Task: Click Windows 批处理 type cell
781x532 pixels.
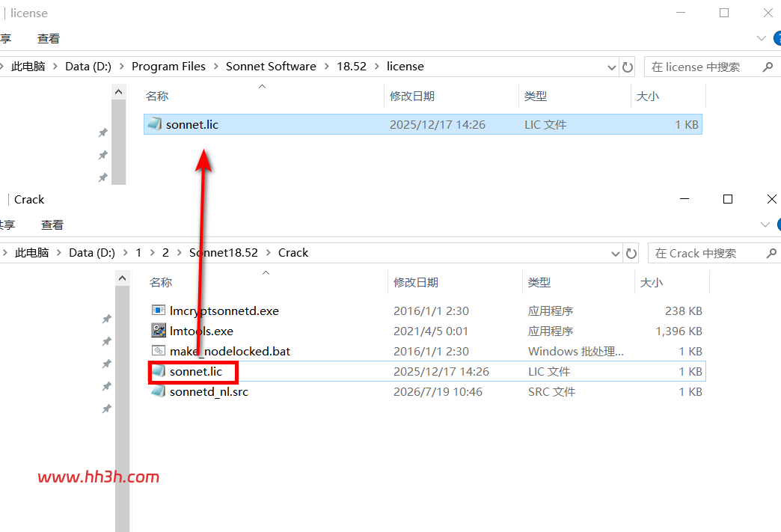Action: 576,351
